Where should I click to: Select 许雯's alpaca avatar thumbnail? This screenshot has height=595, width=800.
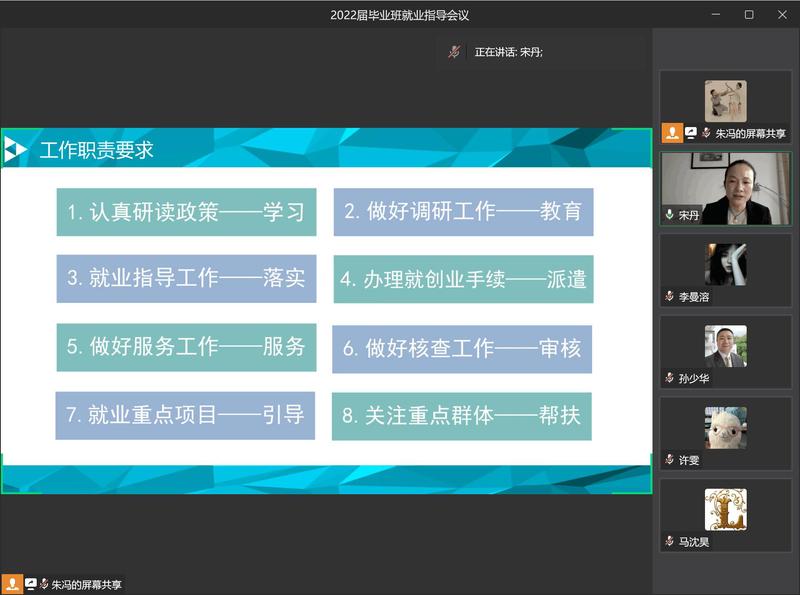coord(725,428)
